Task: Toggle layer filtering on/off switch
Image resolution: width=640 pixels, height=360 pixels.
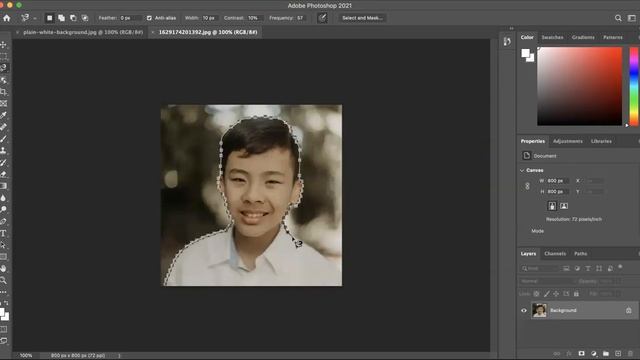Action: [x=620, y=267]
